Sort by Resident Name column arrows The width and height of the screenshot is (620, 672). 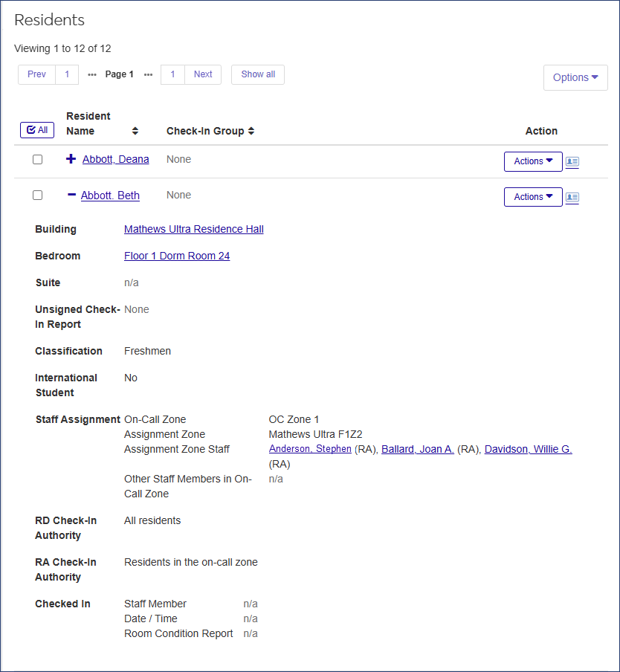(x=135, y=131)
